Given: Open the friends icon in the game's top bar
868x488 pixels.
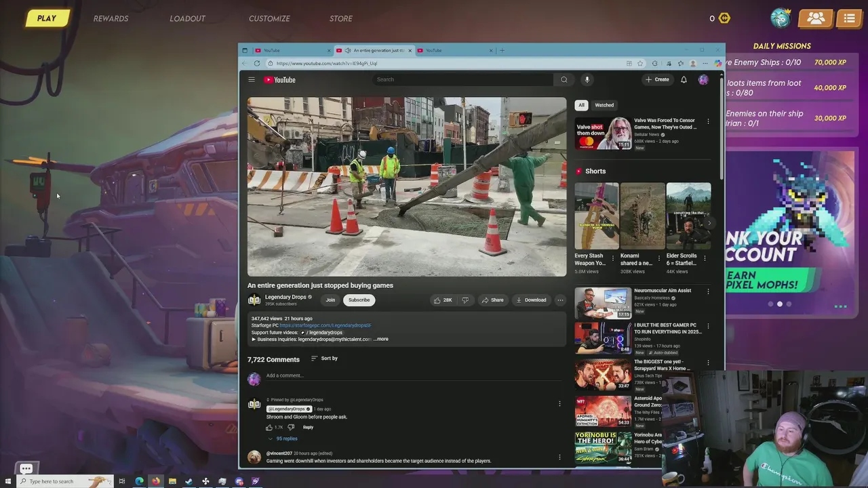Looking at the screenshot, I should 816,18.
